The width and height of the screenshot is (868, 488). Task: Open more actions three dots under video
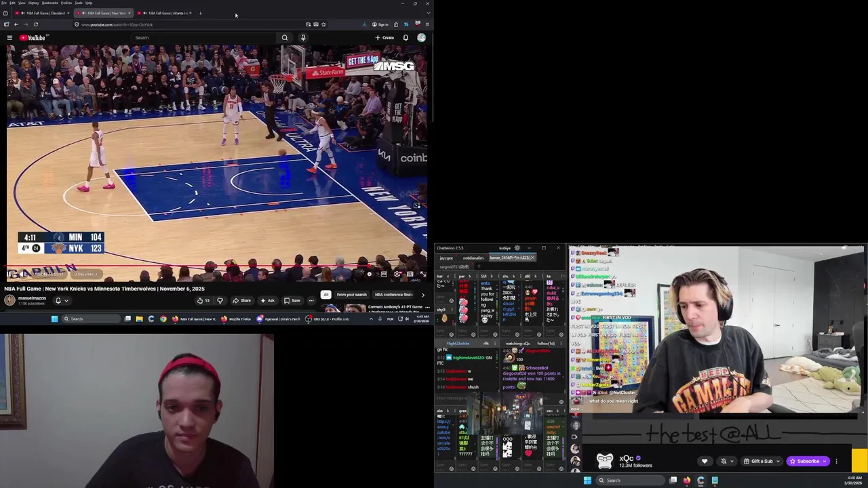[x=311, y=300]
